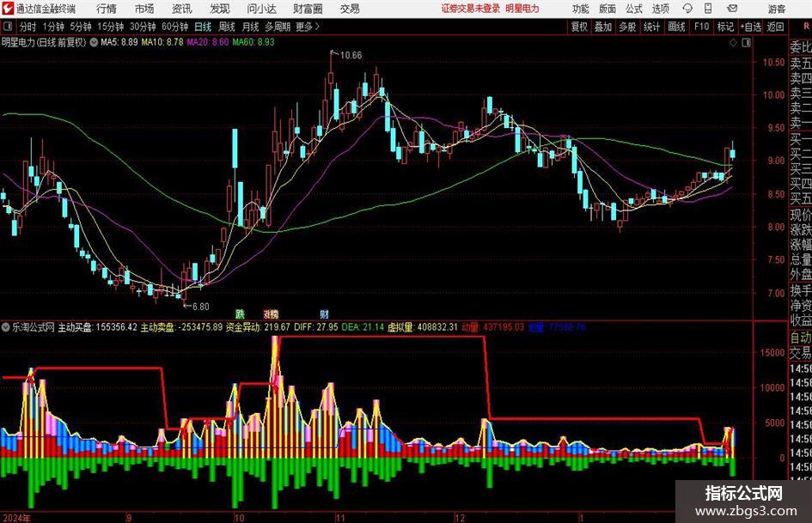Switch to 分时 chart view
Screen dimensions: 812x523
point(27,27)
